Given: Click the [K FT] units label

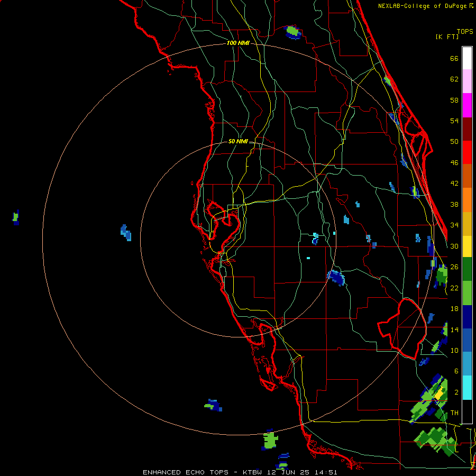Looking at the screenshot, I should coord(447,36).
